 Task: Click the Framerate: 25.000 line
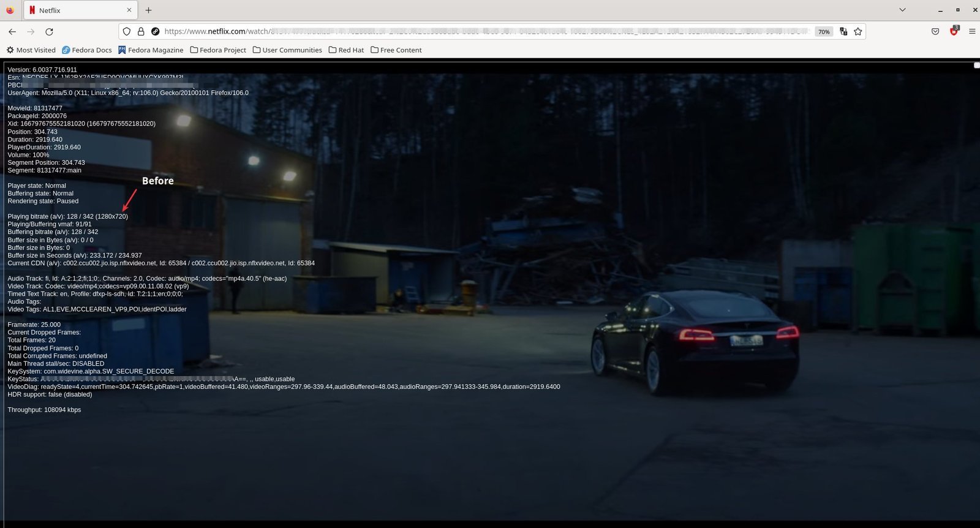(x=34, y=325)
